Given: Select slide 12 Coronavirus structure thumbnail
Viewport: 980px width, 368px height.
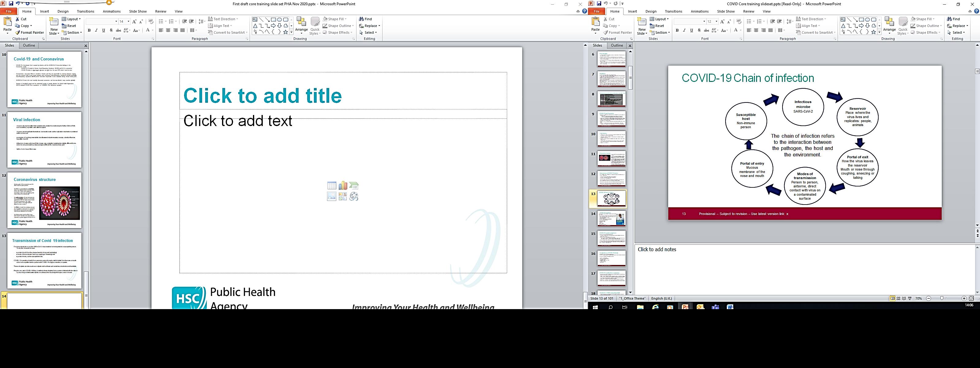Looking at the screenshot, I should pos(44,200).
